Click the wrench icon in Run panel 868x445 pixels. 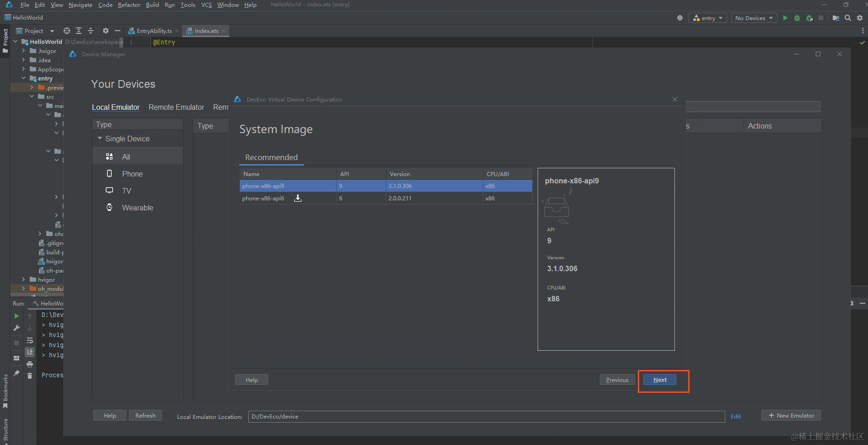point(16,328)
